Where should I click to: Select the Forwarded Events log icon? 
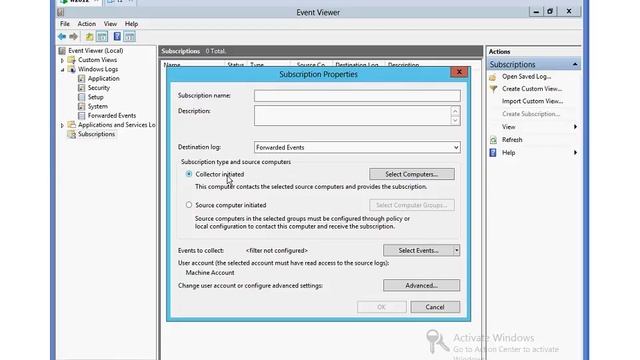[82, 116]
